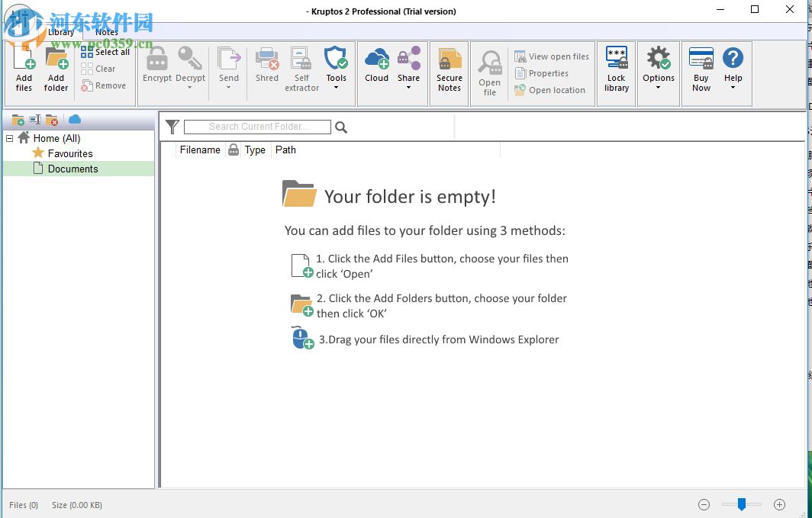The width and height of the screenshot is (812, 518).
Task: Click the Self extractor icon
Action: tap(301, 58)
